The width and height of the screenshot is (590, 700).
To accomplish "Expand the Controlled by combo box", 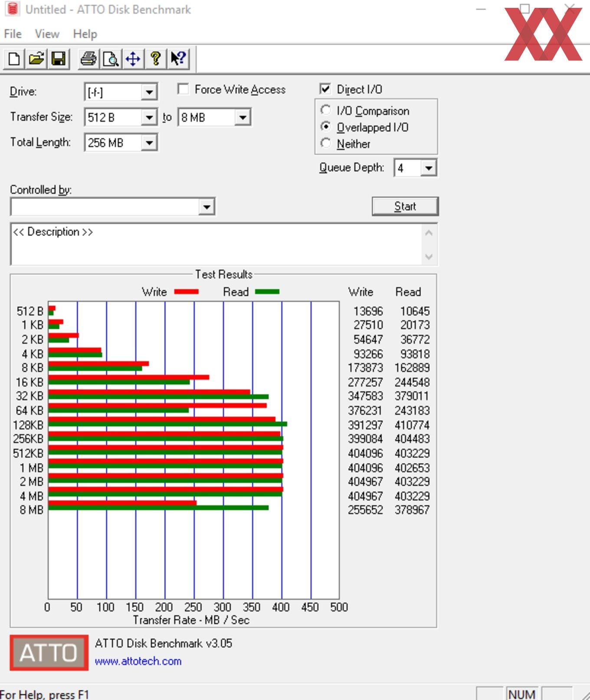I will tap(207, 206).
